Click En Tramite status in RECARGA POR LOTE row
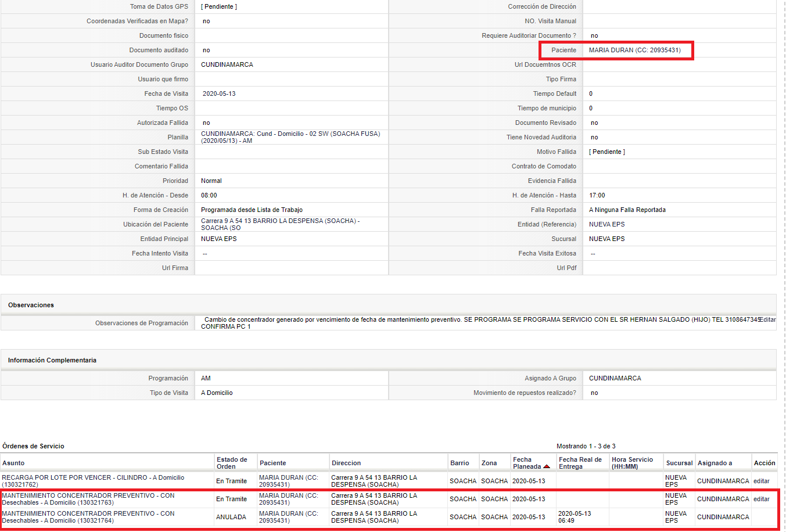The width and height of the screenshot is (786, 532). click(231, 481)
